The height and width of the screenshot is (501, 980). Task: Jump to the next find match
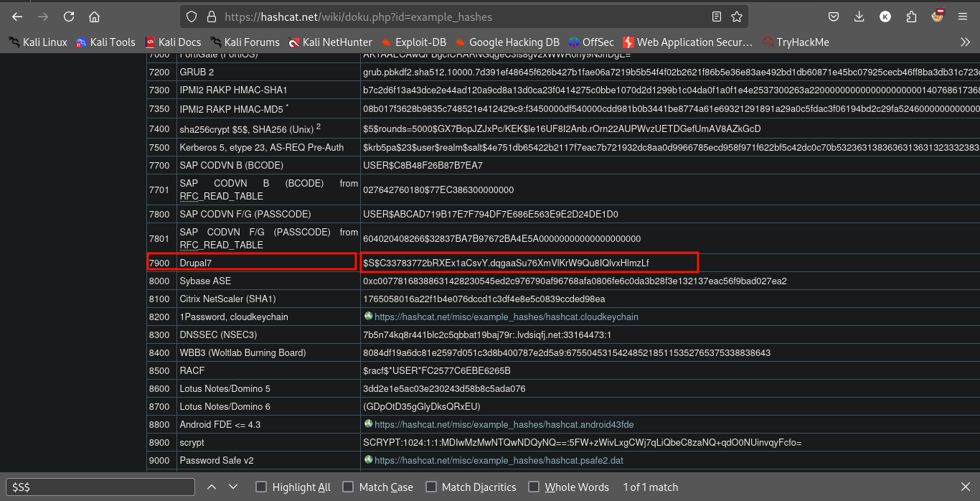click(x=233, y=487)
